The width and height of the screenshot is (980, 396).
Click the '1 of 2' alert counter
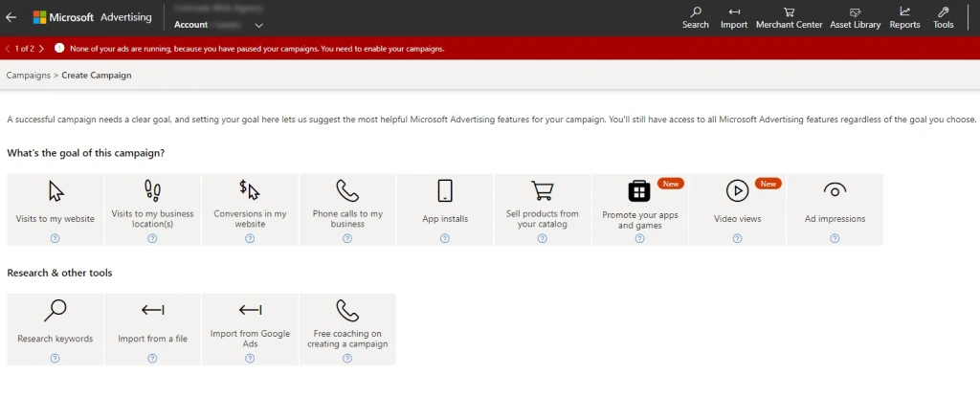click(24, 49)
